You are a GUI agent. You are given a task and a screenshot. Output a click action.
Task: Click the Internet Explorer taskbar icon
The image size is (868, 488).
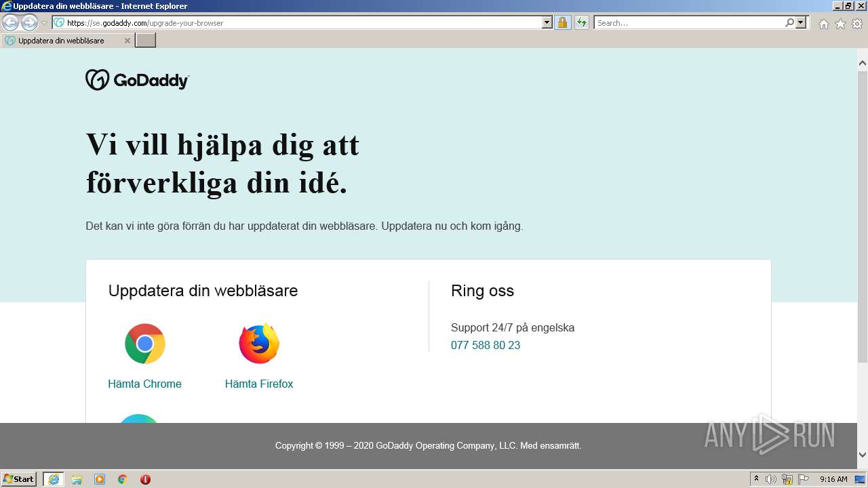point(53,479)
